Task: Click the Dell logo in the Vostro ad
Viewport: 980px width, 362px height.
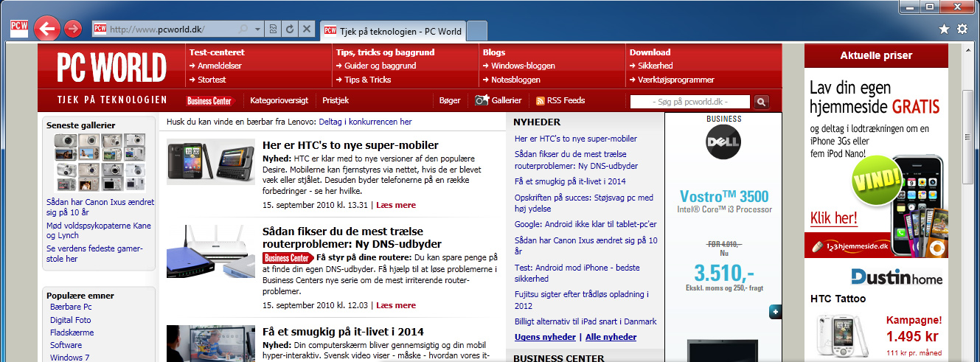Action: coord(723,142)
